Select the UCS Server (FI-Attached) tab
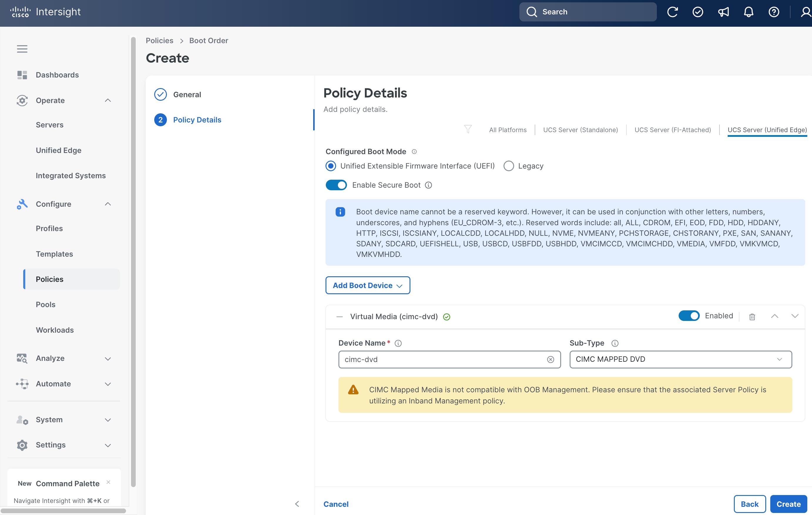Screen dimensions: 812x515 coord(672,130)
